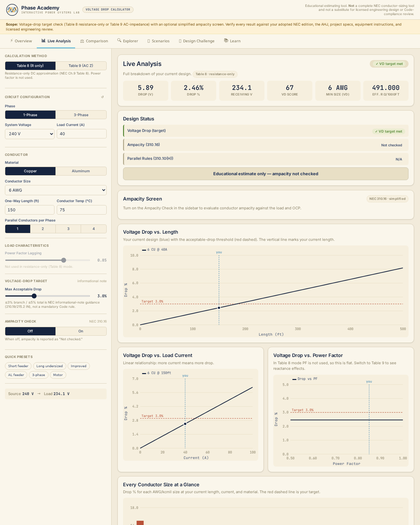Apply the Motor preset
This screenshot has height=525, width=420.
(x=58, y=375)
